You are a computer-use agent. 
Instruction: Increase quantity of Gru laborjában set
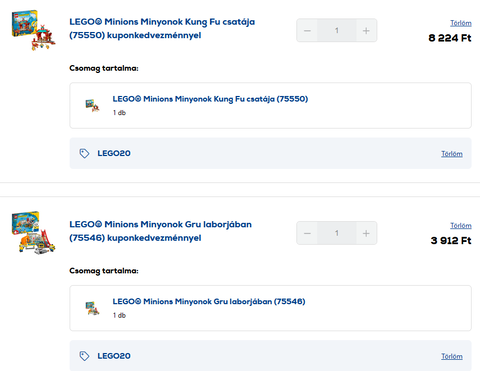tap(366, 233)
